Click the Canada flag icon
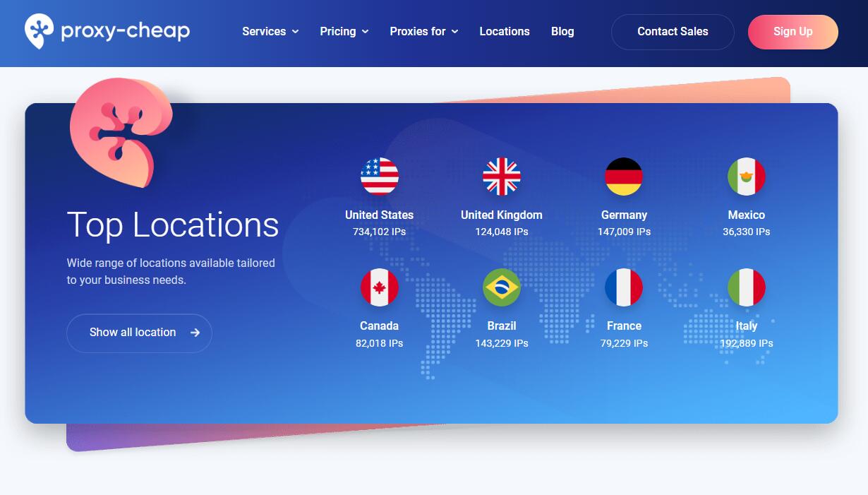 click(379, 287)
